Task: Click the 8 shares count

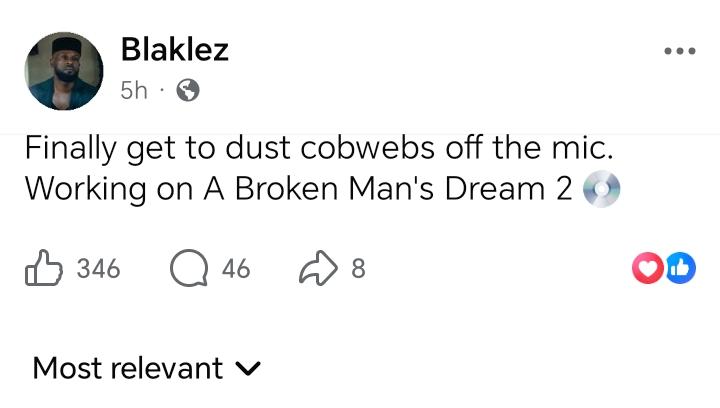Action: [x=358, y=269]
